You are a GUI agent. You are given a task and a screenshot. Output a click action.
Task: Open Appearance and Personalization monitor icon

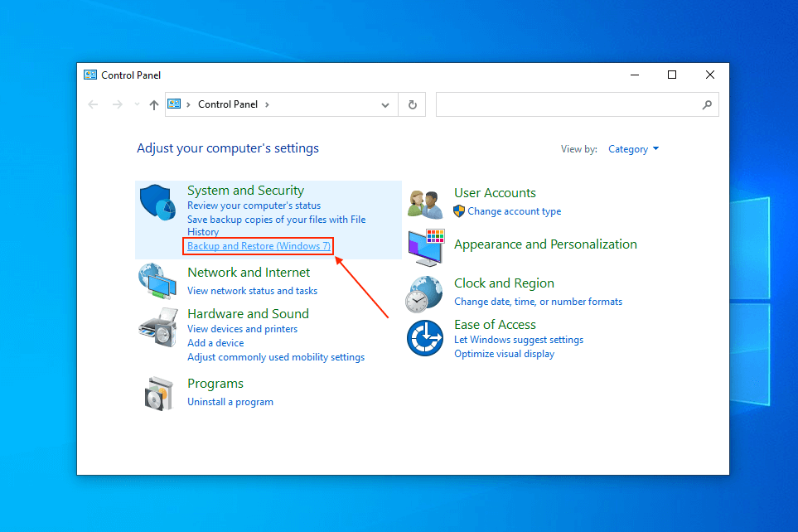click(426, 247)
